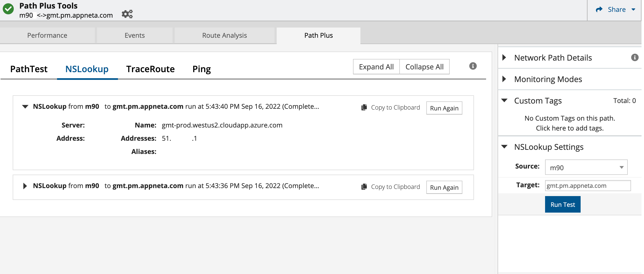Image resolution: width=644 pixels, height=274 pixels.
Task: Select the TraceRoute tool tab
Action: point(150,69)
